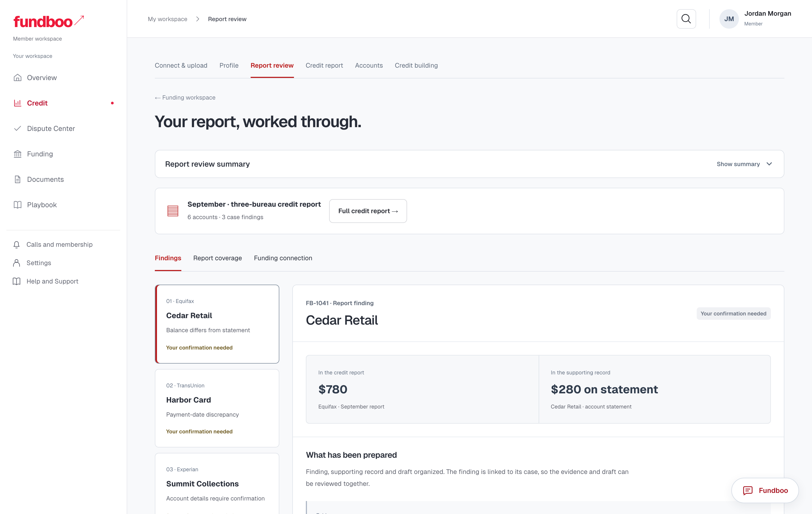The image size is (812, 514).
Task: Click the Settings person icon
Action: (x=17, y=263)
